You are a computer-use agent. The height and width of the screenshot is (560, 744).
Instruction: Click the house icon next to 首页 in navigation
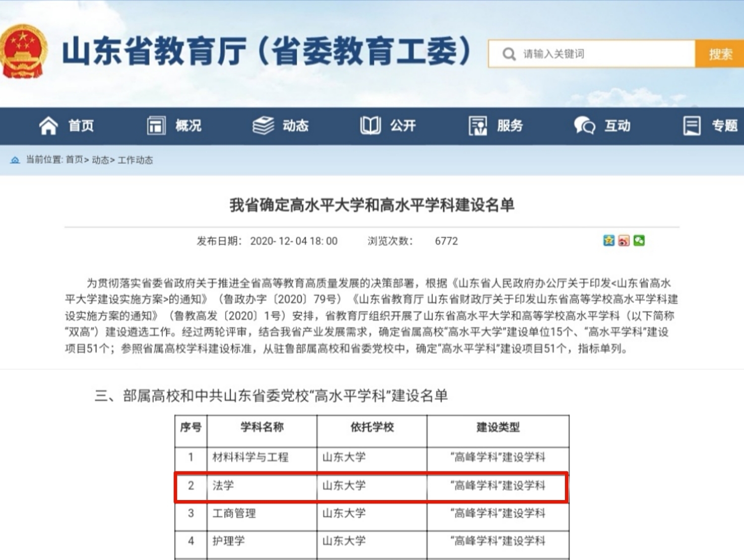[49, 126]
